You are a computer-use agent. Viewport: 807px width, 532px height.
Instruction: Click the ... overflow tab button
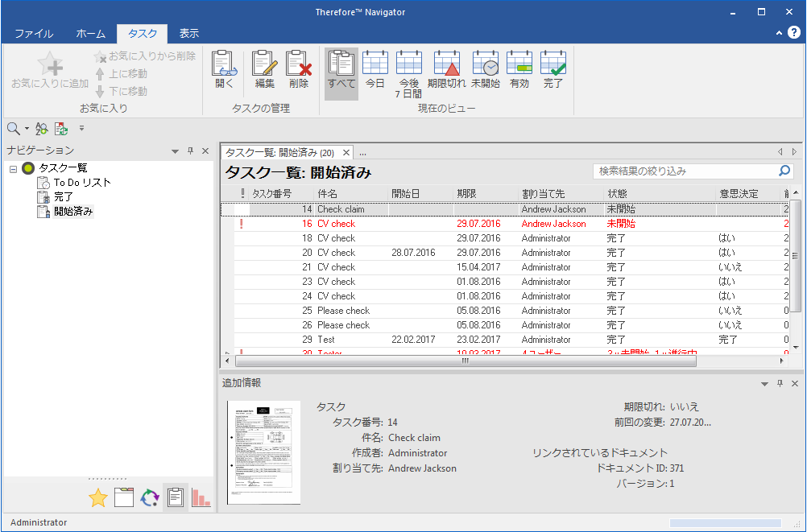(363, 154)
